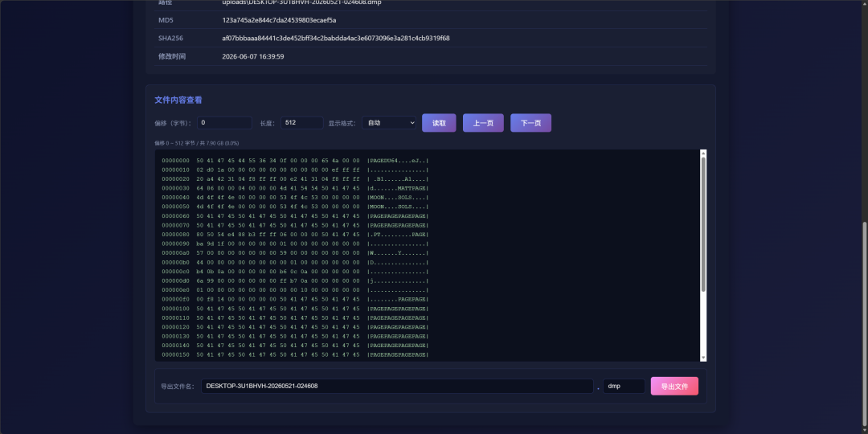
Task: Click the 导出文件 export button
Action: (674, 387)
